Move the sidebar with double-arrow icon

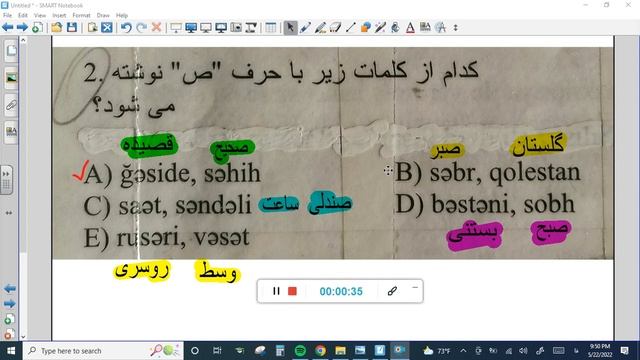(x=9, y=213)
